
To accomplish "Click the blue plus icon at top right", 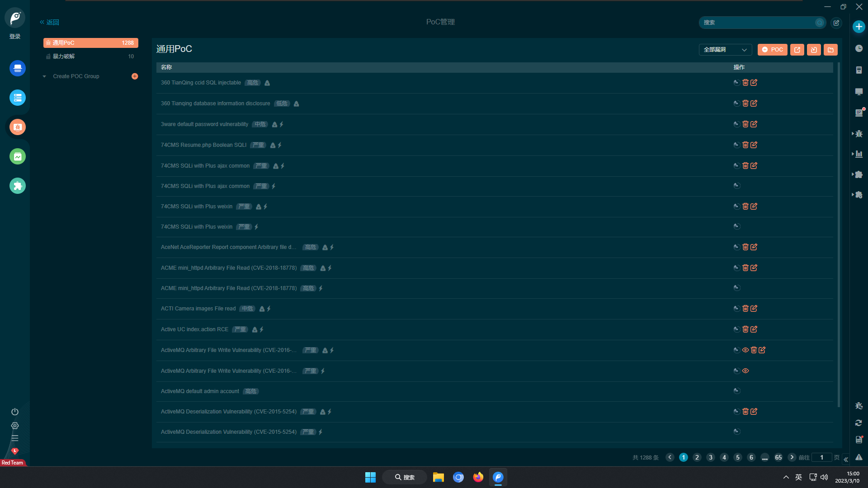I will [x=859, y=27].
